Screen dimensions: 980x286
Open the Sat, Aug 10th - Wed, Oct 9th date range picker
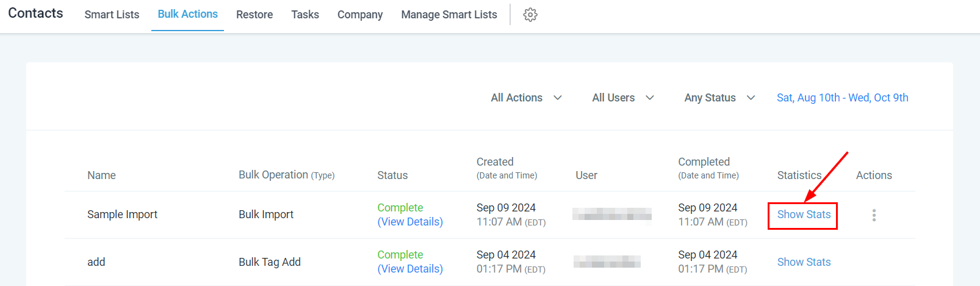pos(842,98)
